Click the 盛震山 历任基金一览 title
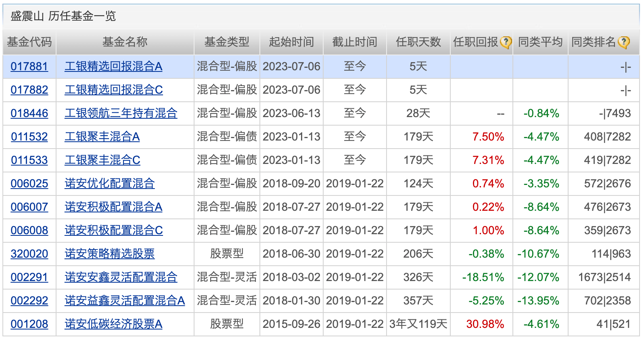 63,16
